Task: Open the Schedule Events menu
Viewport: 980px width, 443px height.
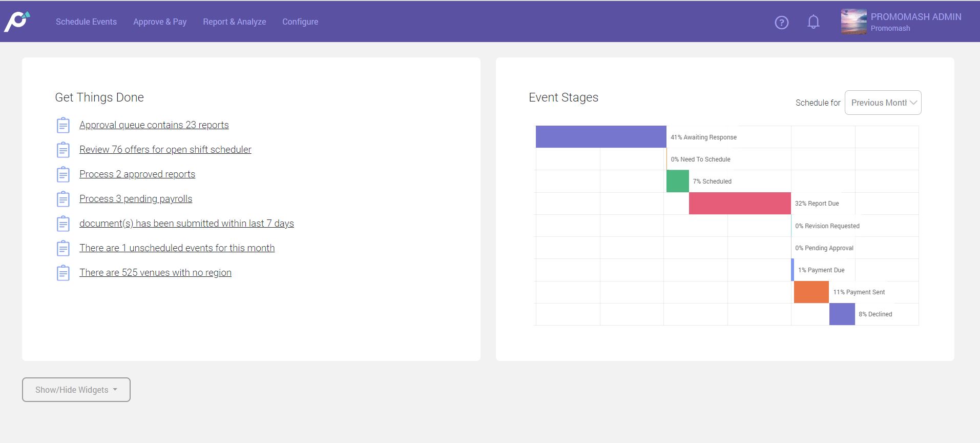Action: pos(86,22)
